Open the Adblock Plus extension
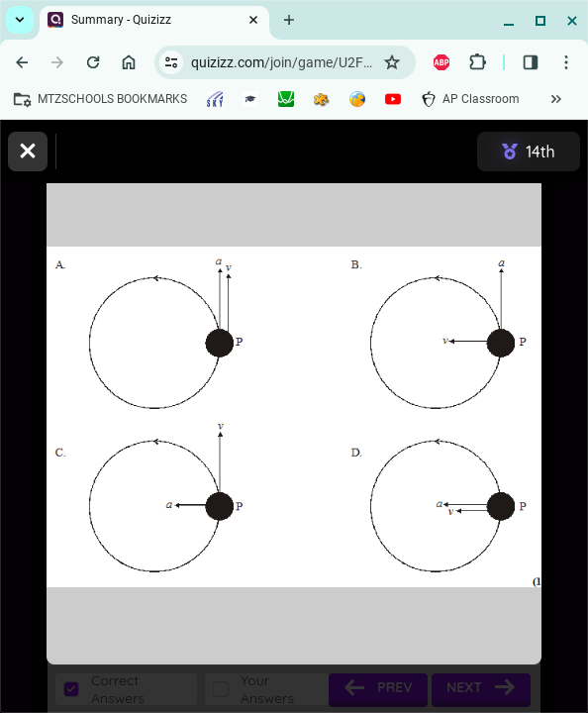Screen dimensions: 588x713 [441, 62]
